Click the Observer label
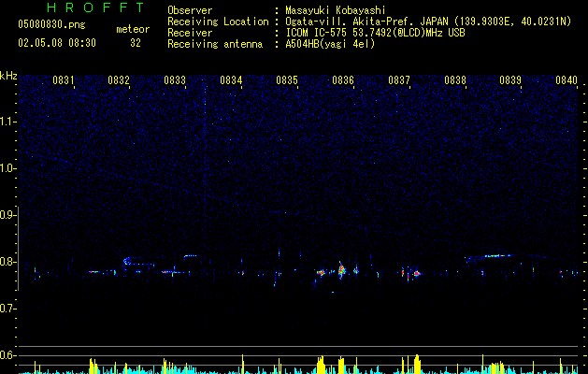588x374 pixels. click(190, 10)
